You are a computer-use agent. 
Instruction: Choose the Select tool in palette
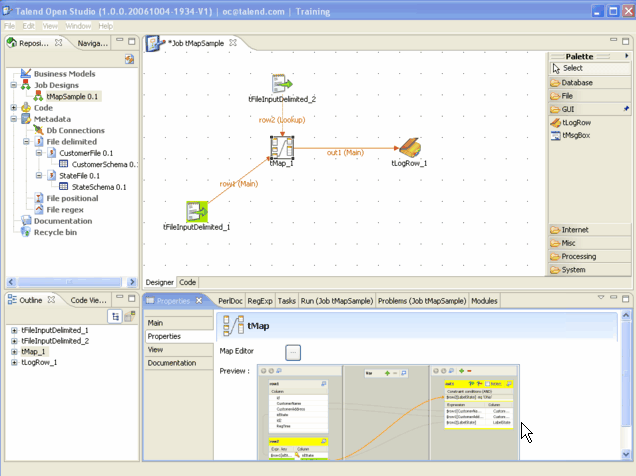pyautogui.click(x=572, y=68)
